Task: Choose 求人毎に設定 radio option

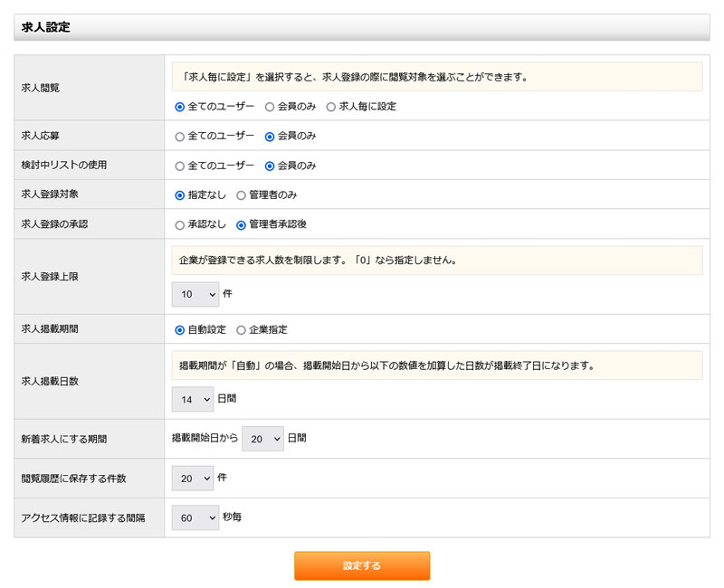Action: click(x=331, y=107)
